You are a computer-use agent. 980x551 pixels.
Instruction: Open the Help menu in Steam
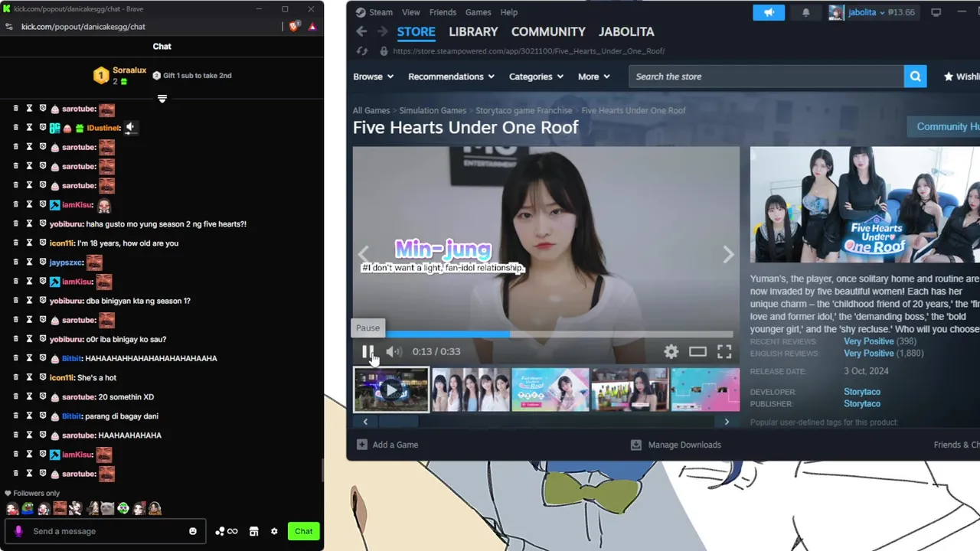(509, 12)
